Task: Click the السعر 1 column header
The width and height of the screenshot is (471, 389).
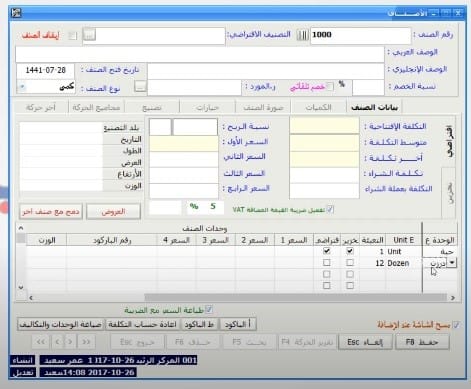Action: click(x=294, y=240)
